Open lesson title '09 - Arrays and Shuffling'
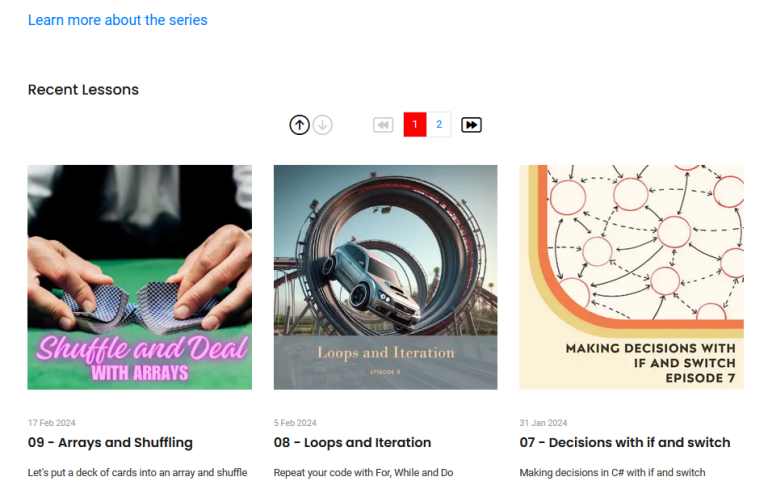Image resolution: width=768 pixels, height=481 pixels. (x=110, y=442)
